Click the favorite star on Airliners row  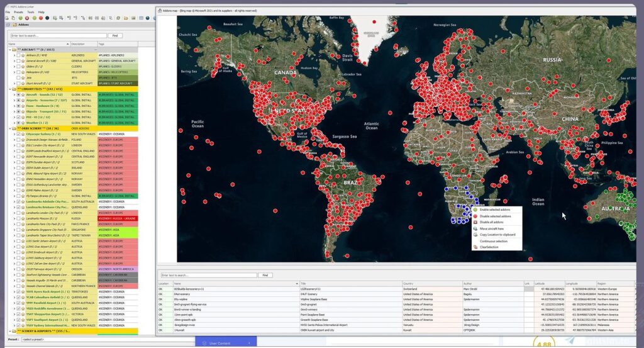coord(23,55)
